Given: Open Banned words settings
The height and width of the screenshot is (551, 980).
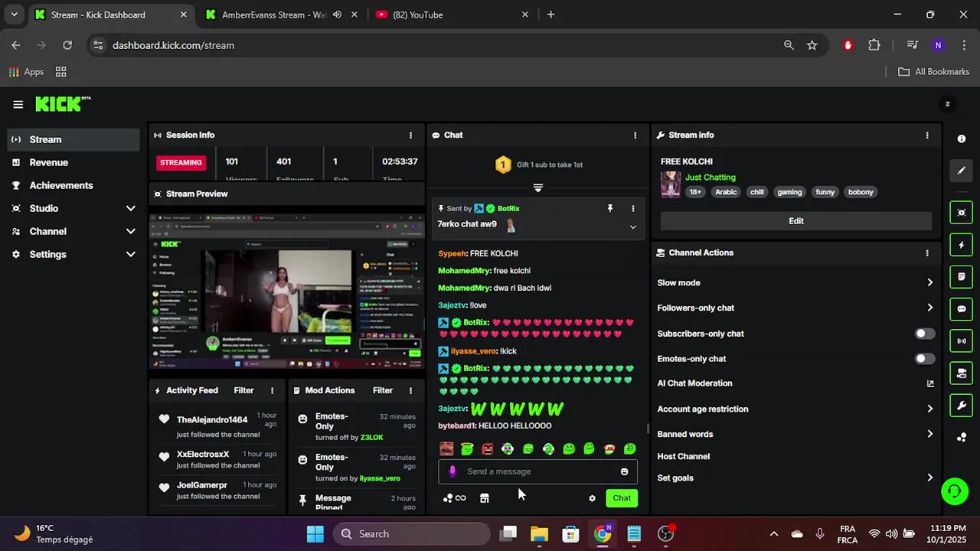Looking at the screenshot, I should click(796, 434).
